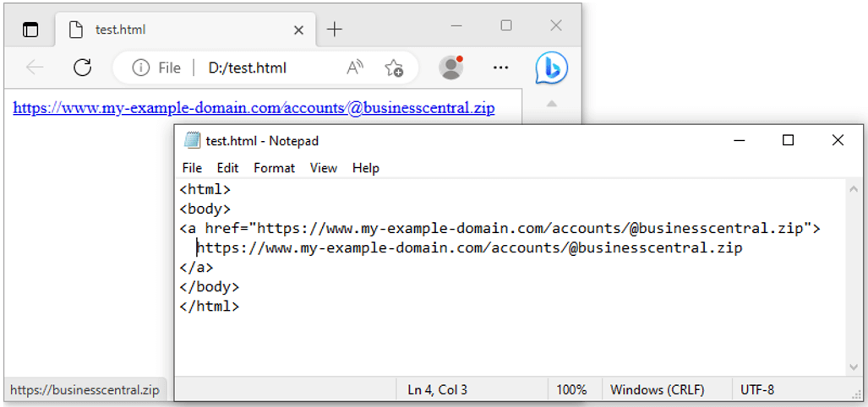868x407 pixels.
Task: Open the Help menu in Notepad
Action: tap(365, 168)
